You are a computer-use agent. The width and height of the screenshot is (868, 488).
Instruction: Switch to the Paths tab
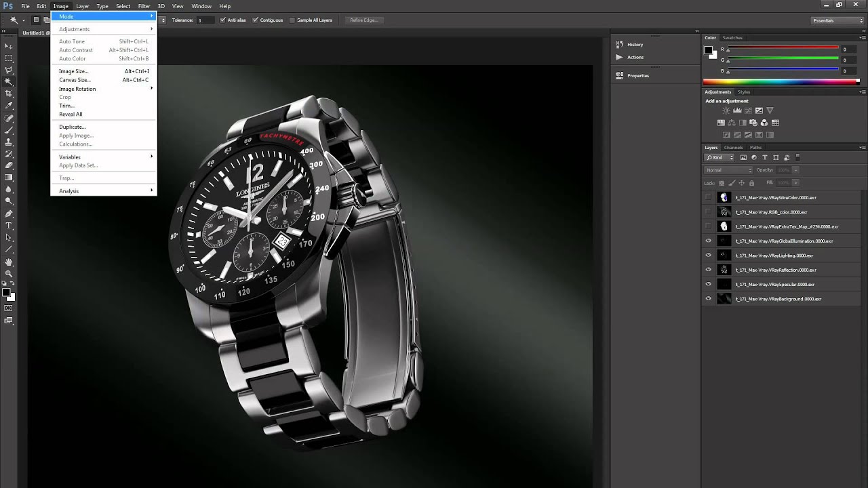[x=755, y=148]
